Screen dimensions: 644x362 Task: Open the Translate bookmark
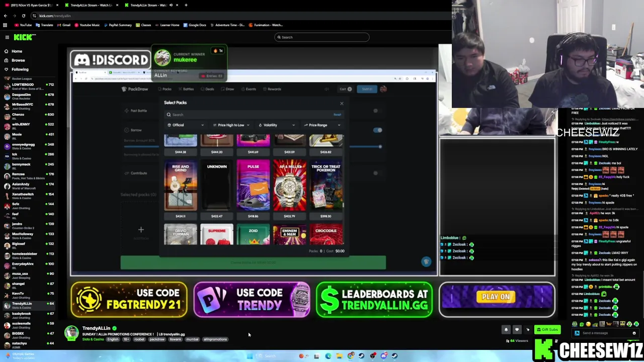point(44,25)
